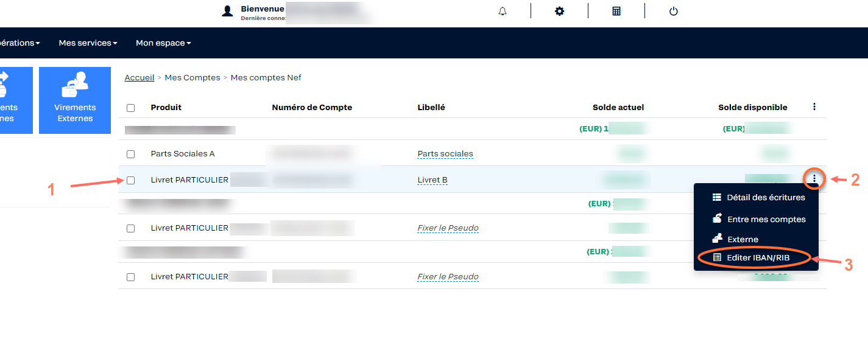Image resolution: width=868 pixels, height=359 pixels.
Task: Expand the Mes services dropdown menu
Action: coord(88,43)
